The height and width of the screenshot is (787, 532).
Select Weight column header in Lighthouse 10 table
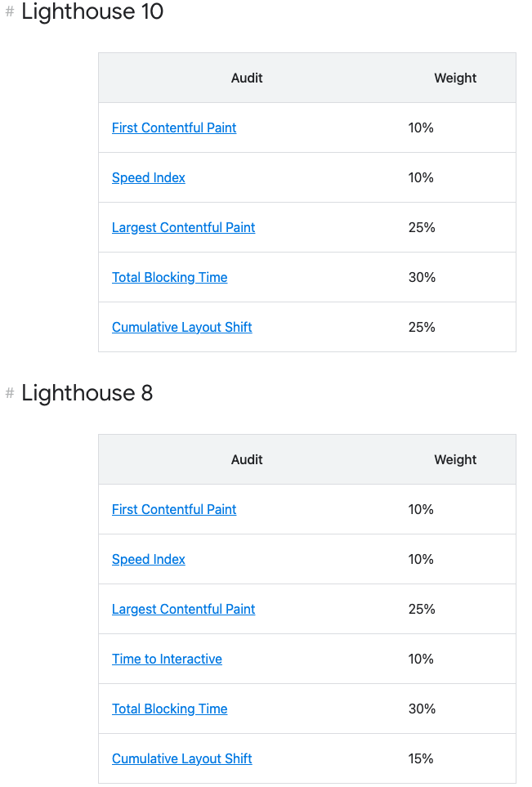455,78
